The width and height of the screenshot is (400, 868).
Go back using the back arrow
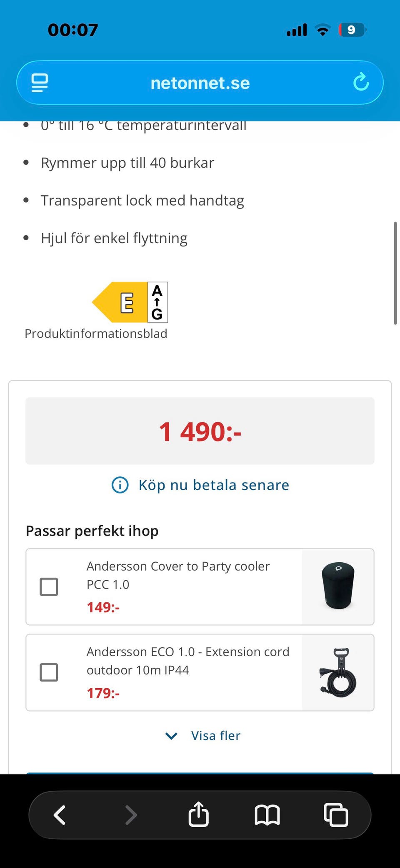[60, 815]
